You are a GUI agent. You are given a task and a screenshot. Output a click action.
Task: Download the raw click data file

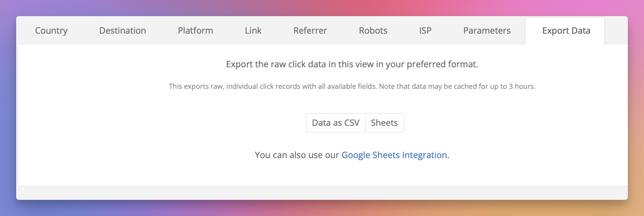click(x=336, y=122)
